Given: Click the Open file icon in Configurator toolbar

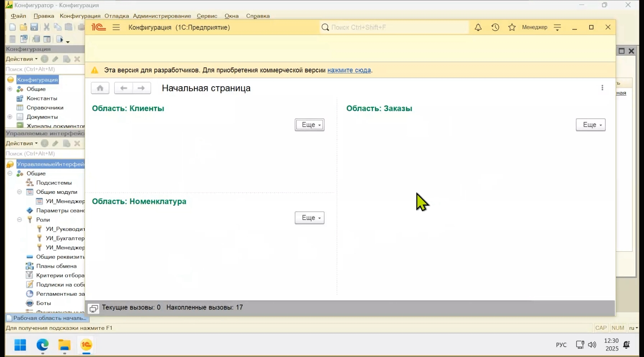Looking at the screenshot, I should pyautogui.click(x=23, y=27).
